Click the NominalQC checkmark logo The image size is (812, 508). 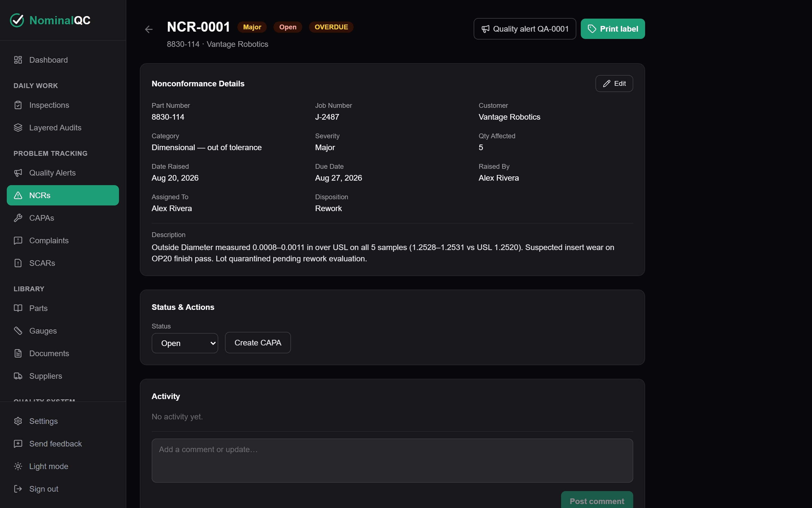point(17,20)
